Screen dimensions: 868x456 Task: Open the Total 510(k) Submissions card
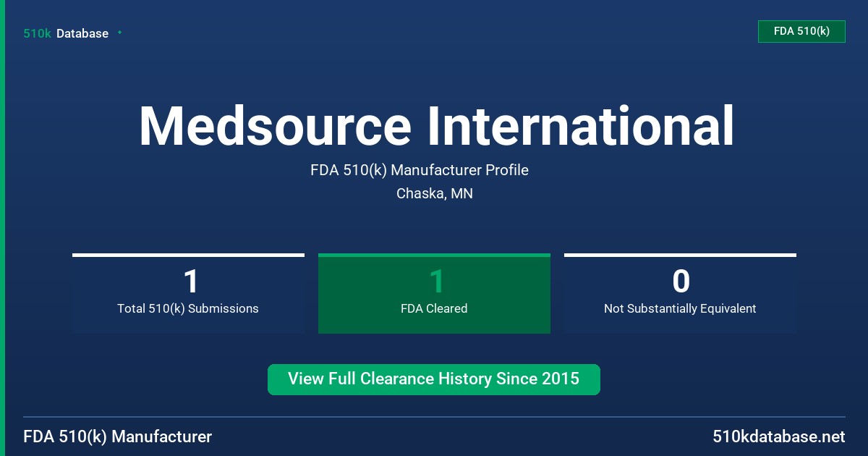pyautogui.click(x=188, y=294)
